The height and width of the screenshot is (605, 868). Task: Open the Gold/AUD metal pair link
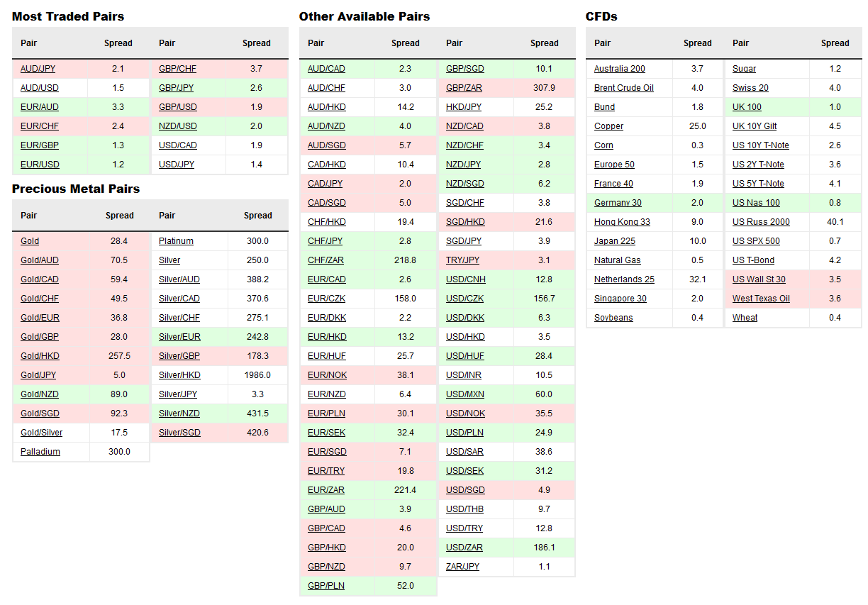[x=40, y=260]
